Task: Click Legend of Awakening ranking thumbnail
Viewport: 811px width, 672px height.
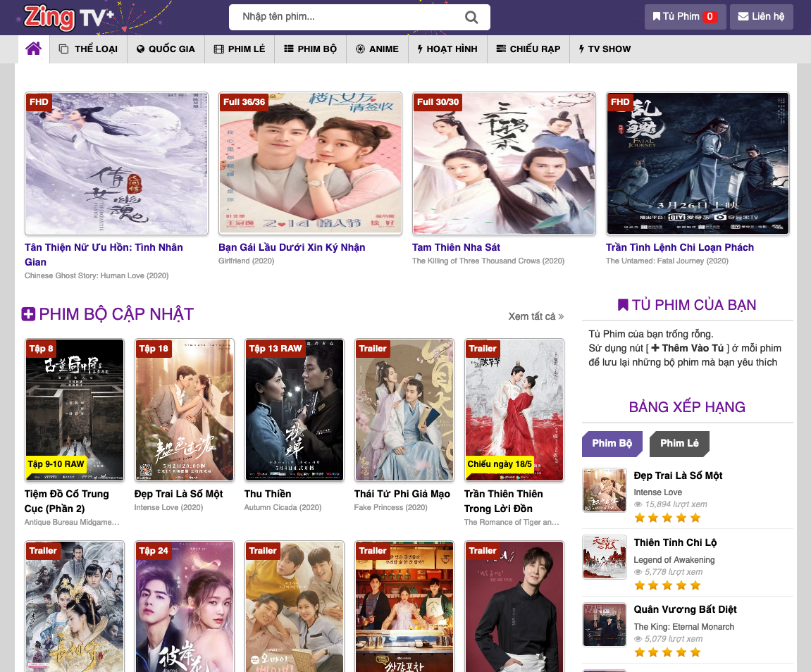Action: [605, 556]
